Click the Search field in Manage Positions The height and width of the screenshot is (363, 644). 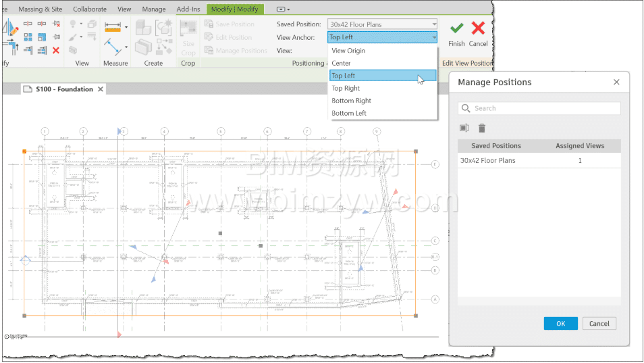[x=539, y=108]
